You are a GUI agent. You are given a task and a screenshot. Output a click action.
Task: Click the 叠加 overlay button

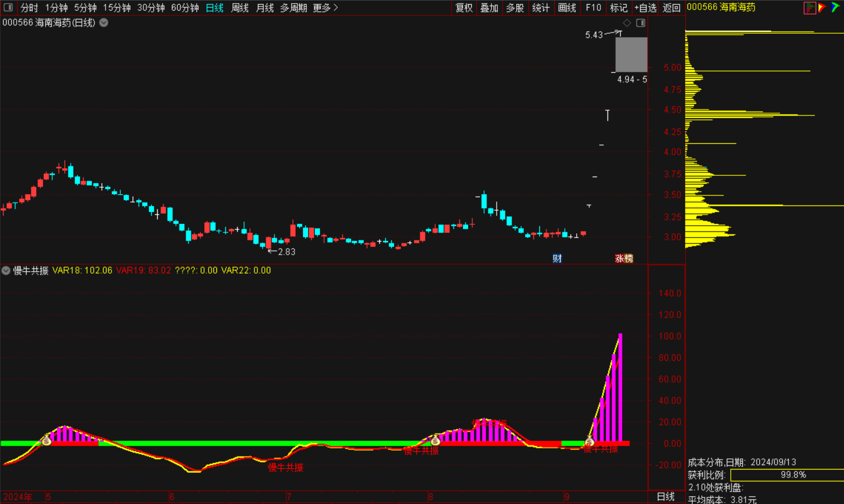point(490,8)
